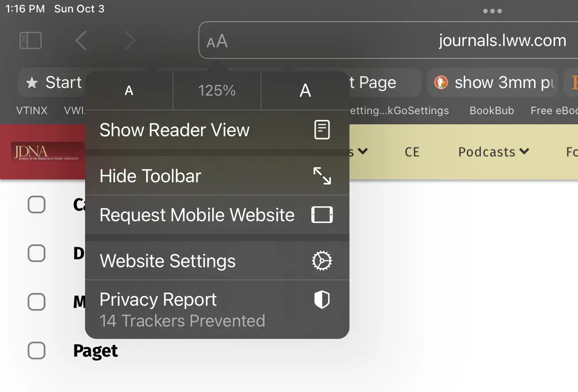Decrease text size with small A
The width and height of the screenshot is (578, 392).
(x=129, y=91)
